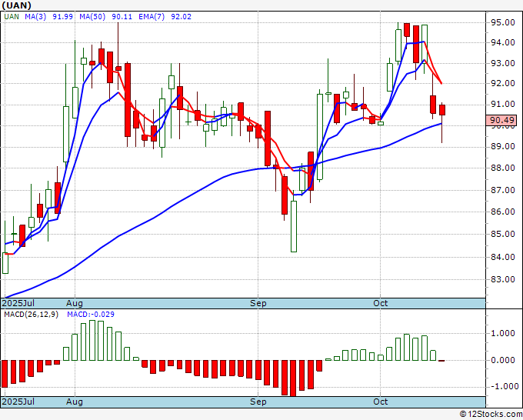Click the 83.00 price axis label

503,279
